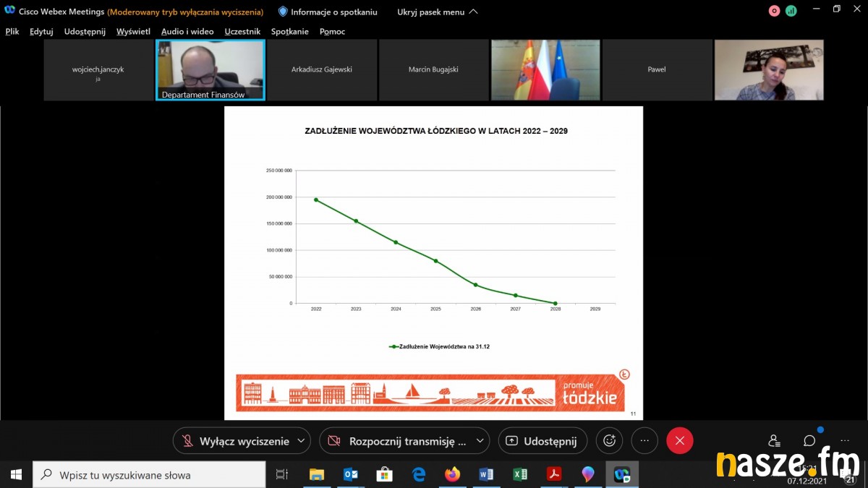Open more options ellipsis in meeting controls
The width and height of the screenshot is (868, 488).
click(x=644, y=440)
